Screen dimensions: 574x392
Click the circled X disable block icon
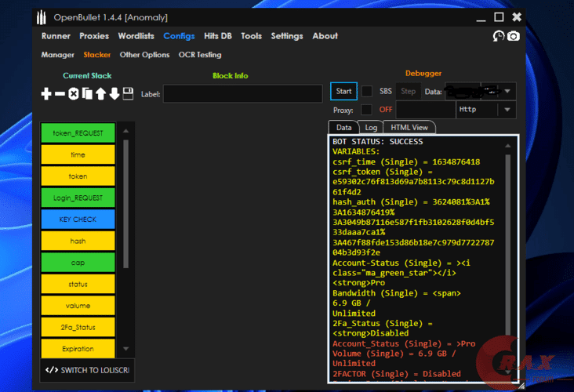click(x=74, y=94)
